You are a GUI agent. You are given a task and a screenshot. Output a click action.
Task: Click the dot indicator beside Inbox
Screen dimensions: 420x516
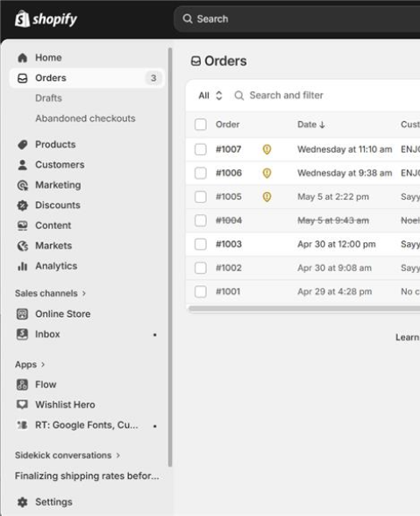(154, 334)
